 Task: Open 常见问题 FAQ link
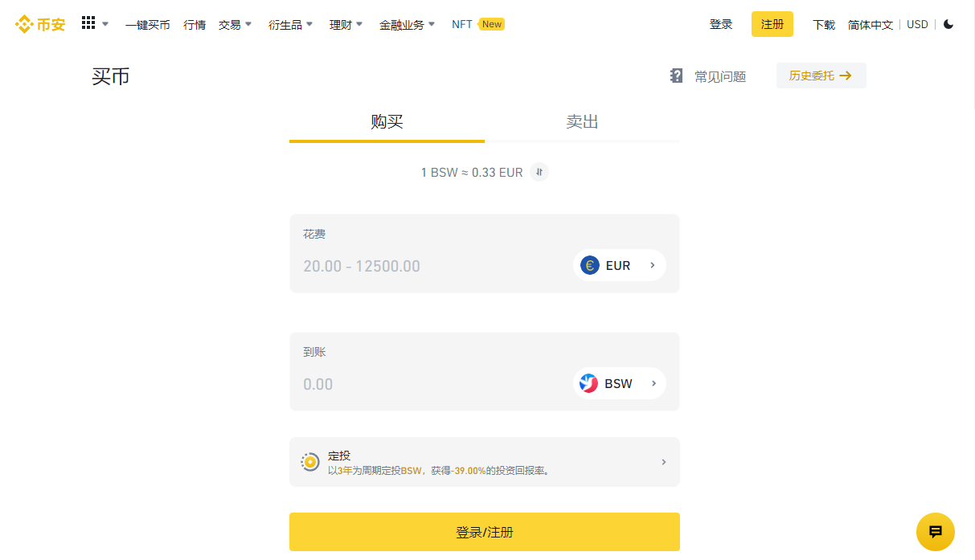(720, 76)
